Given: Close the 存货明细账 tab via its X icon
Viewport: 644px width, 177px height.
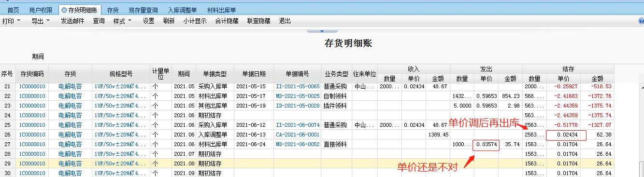Looking at the screenshot, I should [x=64, y=10].
